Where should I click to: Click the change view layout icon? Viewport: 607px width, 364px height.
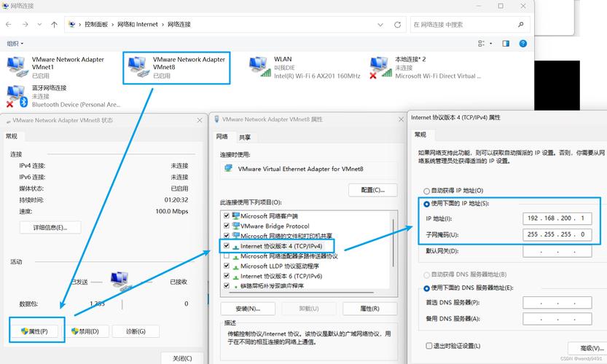pyautogui.click(x=481, y=44)
